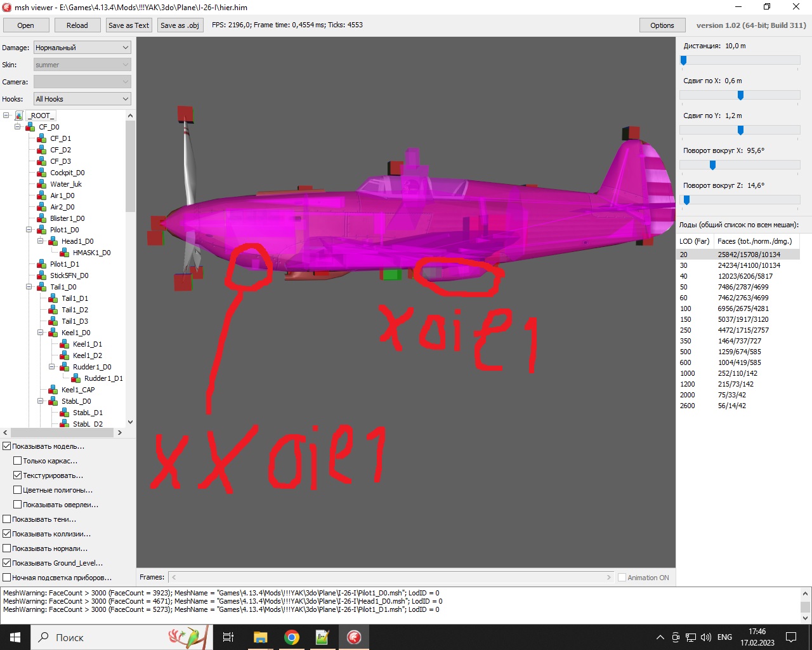The image size is (812, 650).
Task: Collapse the Keel1_D0 tree node
Action: (41, 333)
